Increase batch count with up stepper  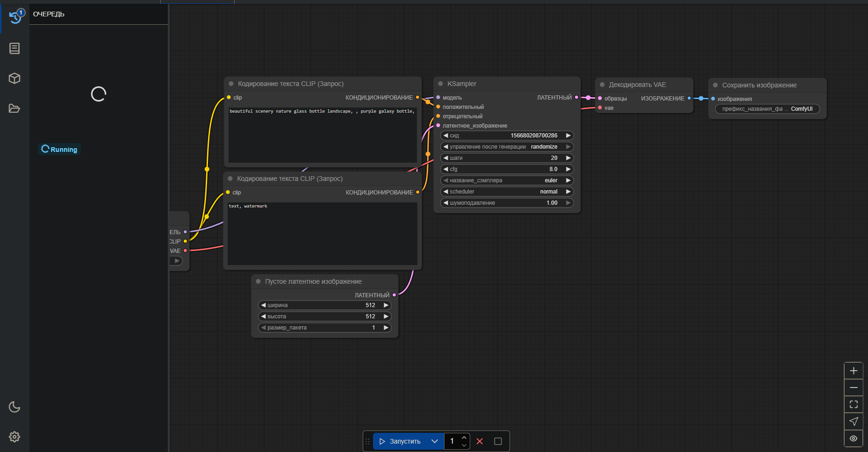(464, 438)
